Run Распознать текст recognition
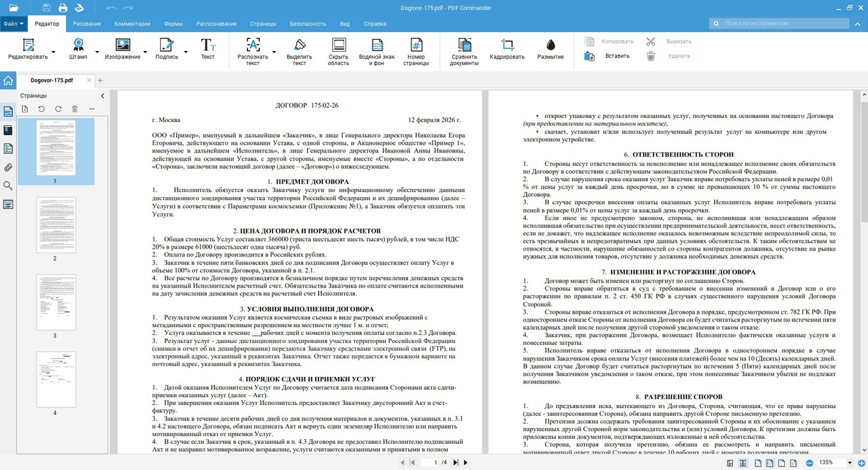Screen dimensions: 868x470 click(x=253, y=51)
